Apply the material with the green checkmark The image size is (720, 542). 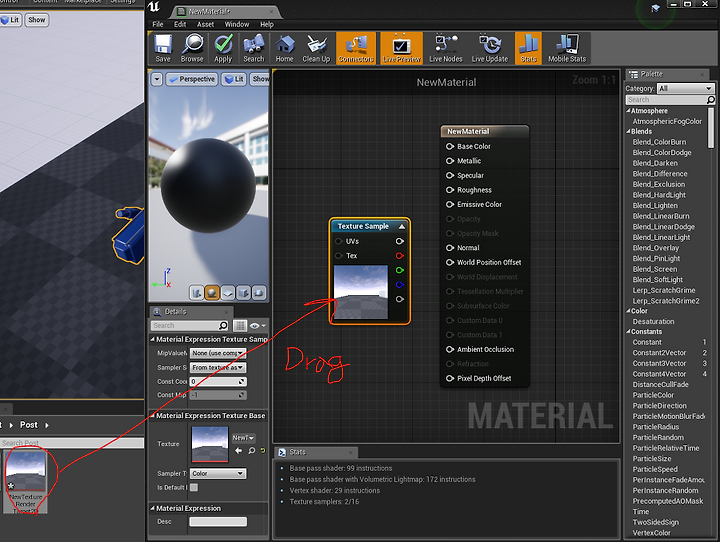pyautogui.click(x=223, y=48)
